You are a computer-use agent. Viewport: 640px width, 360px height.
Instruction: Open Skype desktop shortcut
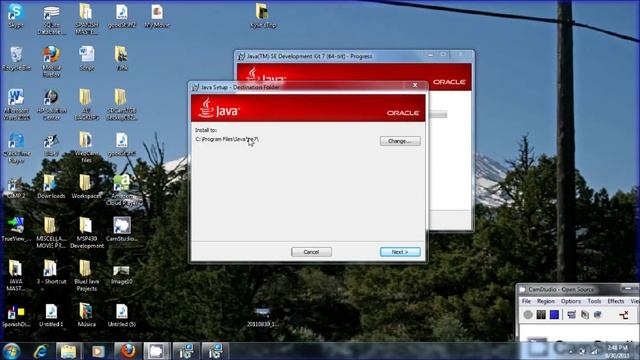tap(16, 16)
